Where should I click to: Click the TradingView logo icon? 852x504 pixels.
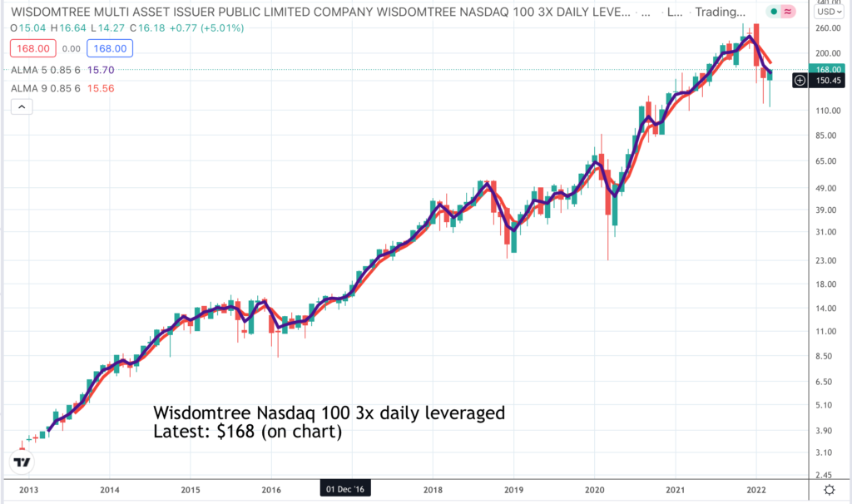[22, 462]
